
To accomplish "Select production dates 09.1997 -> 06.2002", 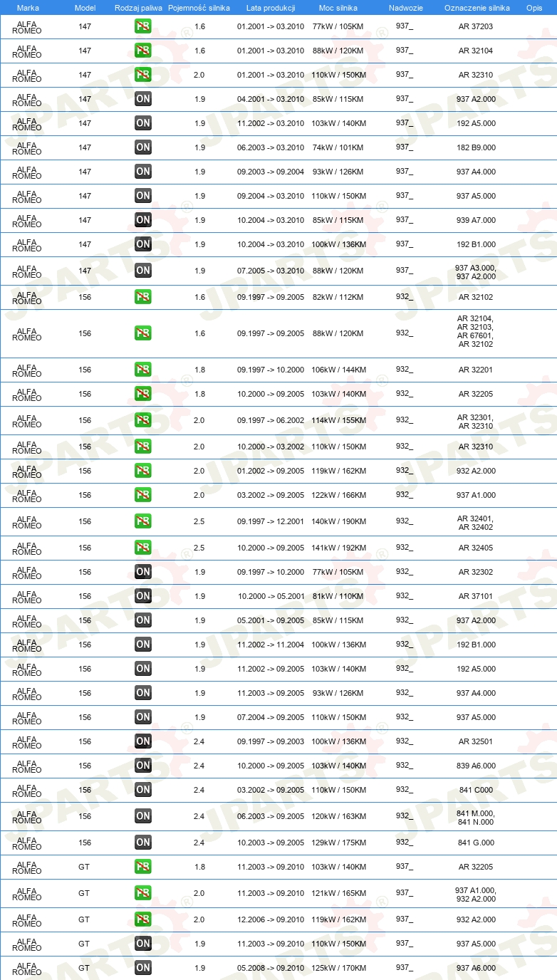I will click(271, 421).
